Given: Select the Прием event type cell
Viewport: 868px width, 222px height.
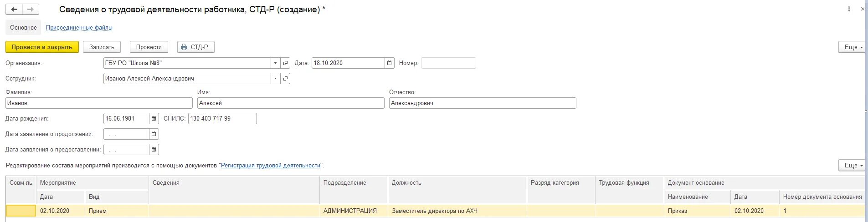Looking at the screenshot, I should pyautogui.click(x=117, y=211).
